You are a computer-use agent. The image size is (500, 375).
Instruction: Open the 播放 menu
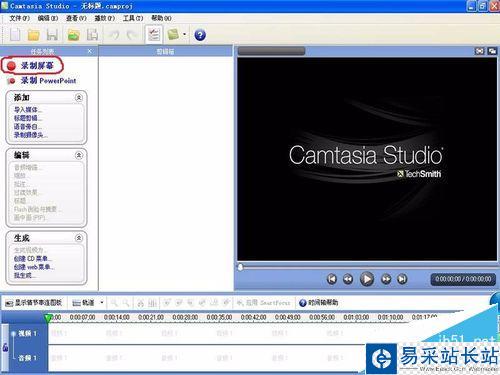tap(105, 18)
